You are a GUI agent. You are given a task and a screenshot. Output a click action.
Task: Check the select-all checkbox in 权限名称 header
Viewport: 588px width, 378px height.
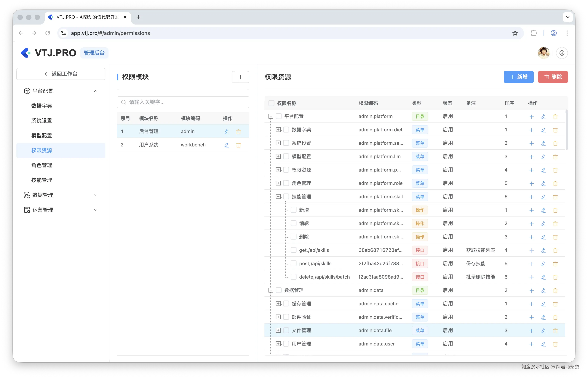coord(271,103)
